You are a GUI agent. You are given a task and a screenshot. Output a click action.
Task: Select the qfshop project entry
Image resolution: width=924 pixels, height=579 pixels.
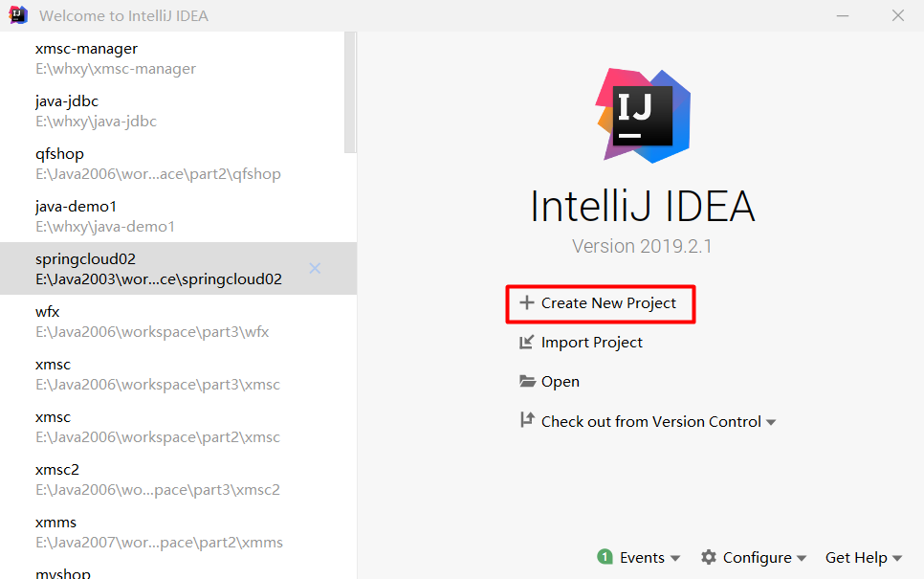coord(59,154)
